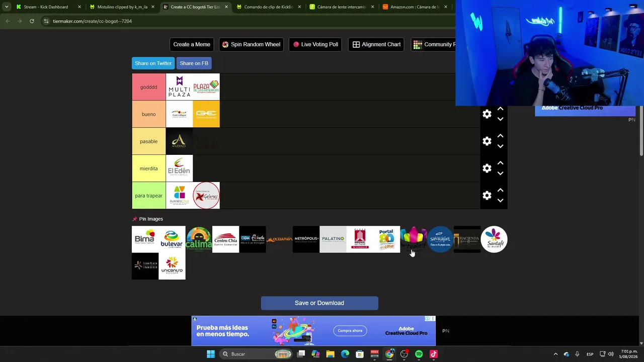Move the pasable tier row down
This screenshot has width=644, height=362.
[500, 146]
